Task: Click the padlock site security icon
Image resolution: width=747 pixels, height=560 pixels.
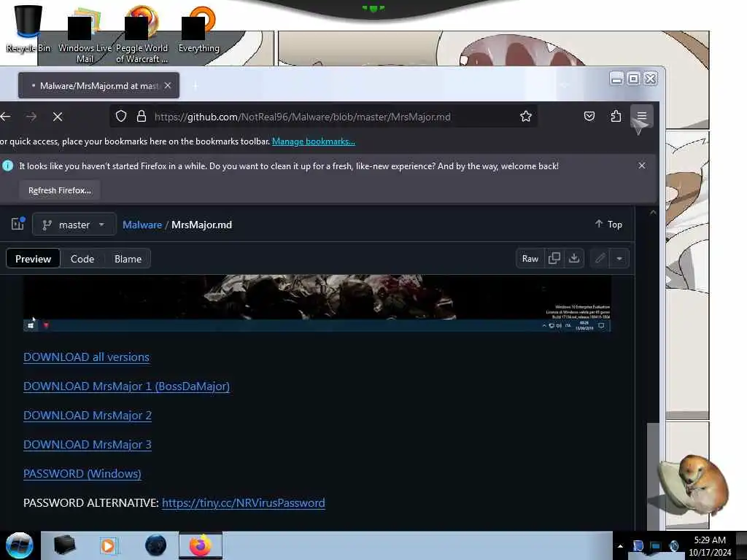Action: click(x=141, y=116)
